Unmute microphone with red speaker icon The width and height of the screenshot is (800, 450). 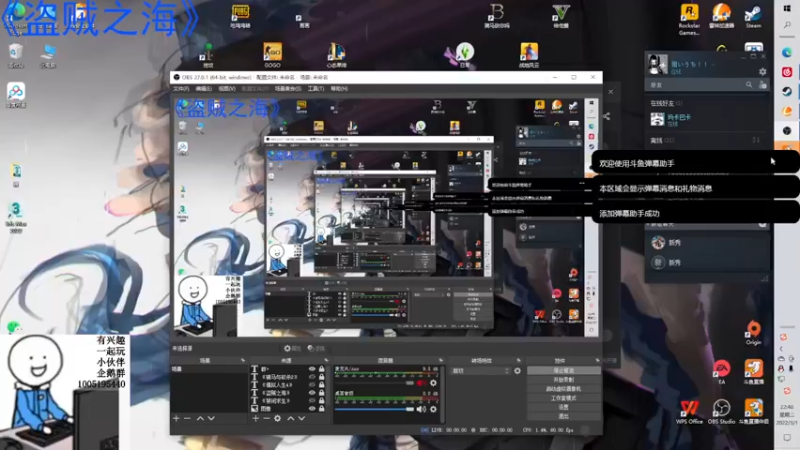tap(421, 383)
